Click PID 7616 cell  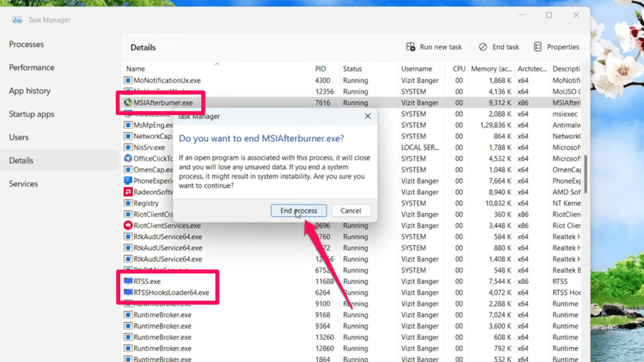click(x=323, y=102)
